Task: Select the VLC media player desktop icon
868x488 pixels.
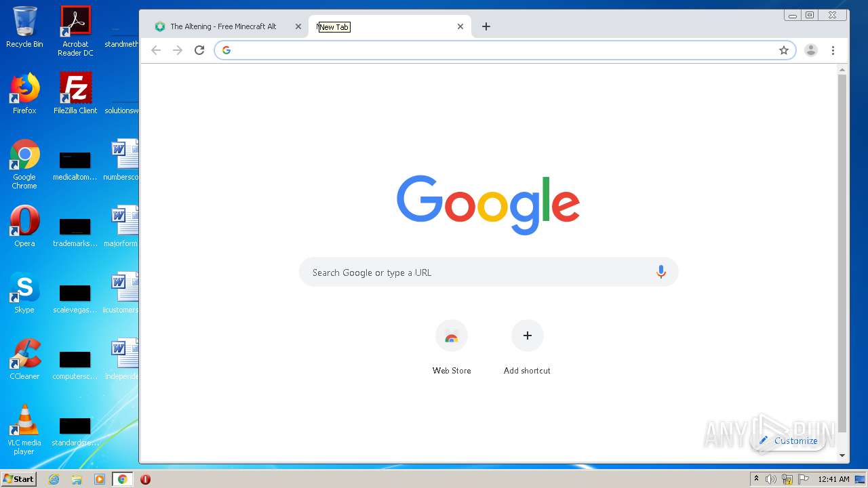Action: (24, 430)
